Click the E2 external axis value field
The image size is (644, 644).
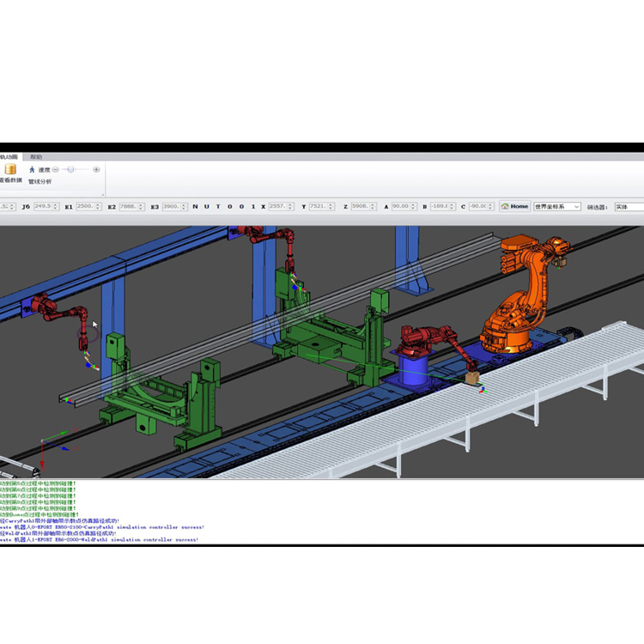(131, 207)
